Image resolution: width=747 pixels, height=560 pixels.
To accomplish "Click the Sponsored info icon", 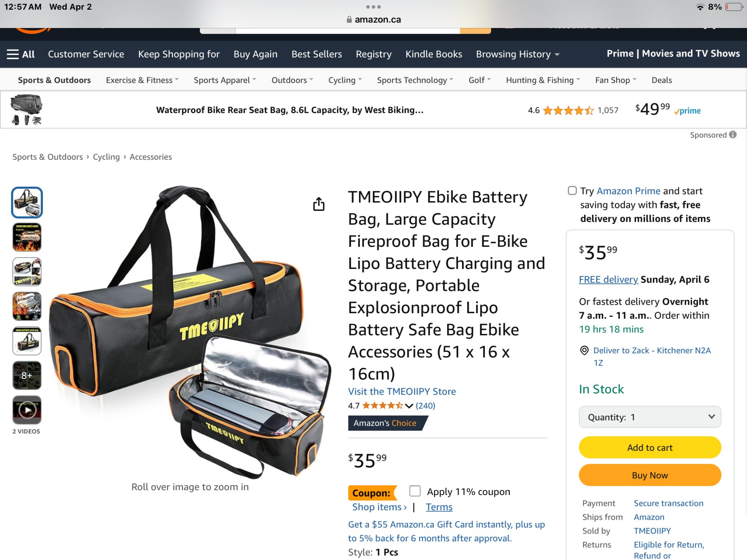I will click(x=733, y=135).
